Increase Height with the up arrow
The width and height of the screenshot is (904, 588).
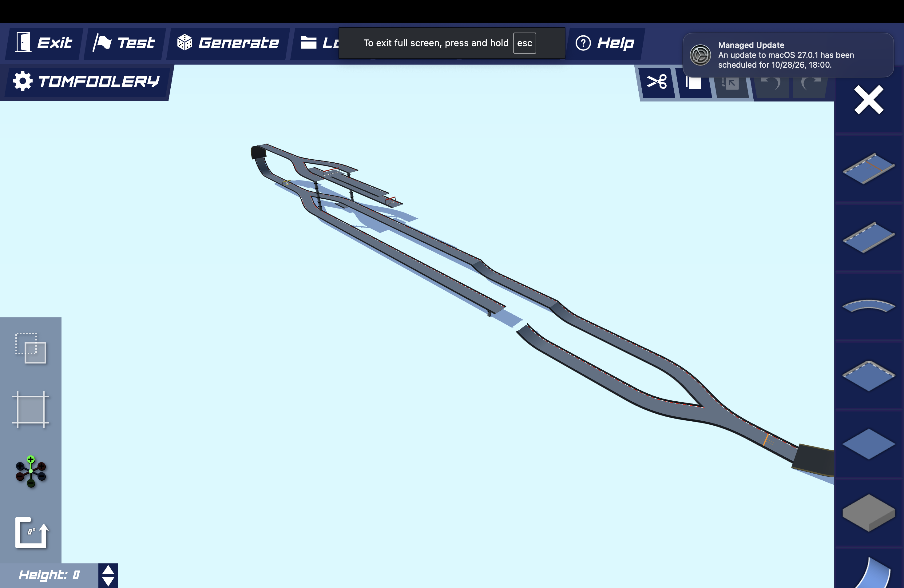pyautogui.click(x=108, y=570)
